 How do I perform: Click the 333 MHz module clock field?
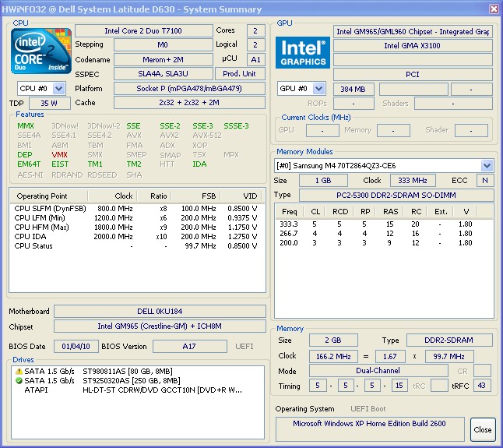pos(413,180)
